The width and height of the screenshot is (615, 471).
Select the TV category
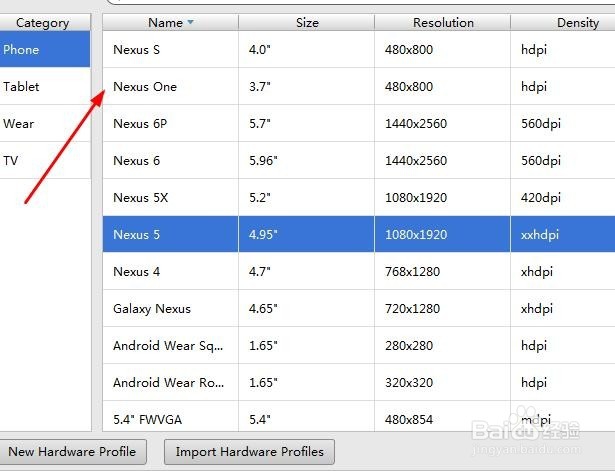point(45,160)
